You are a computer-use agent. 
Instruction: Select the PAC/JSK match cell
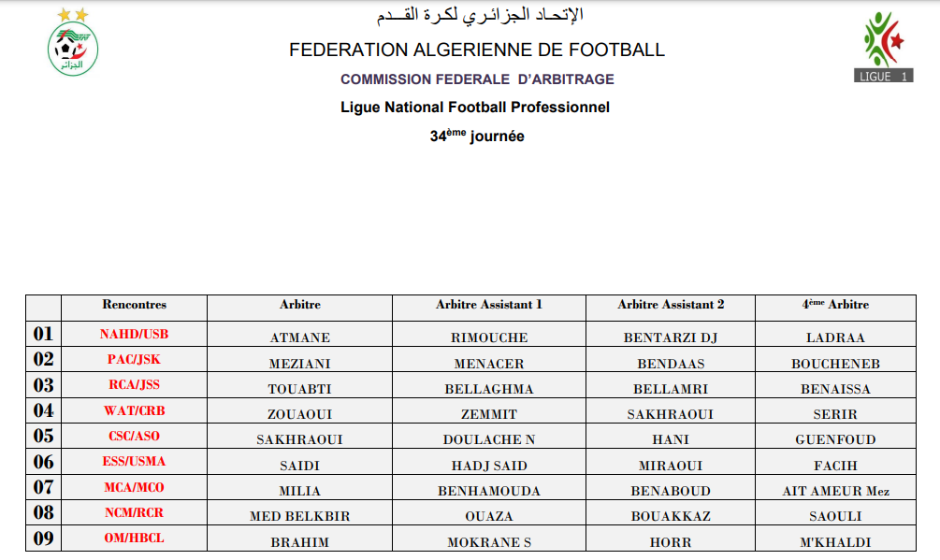point(135,359)
